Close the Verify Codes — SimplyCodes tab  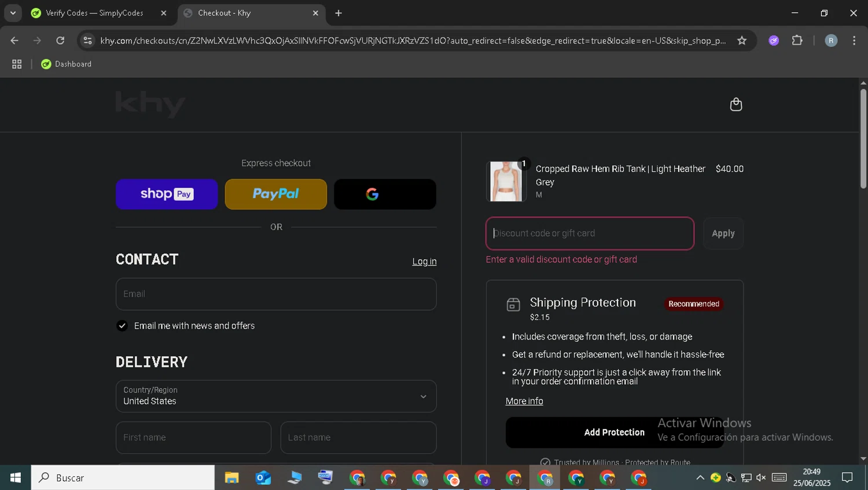(x=164, y=13)
